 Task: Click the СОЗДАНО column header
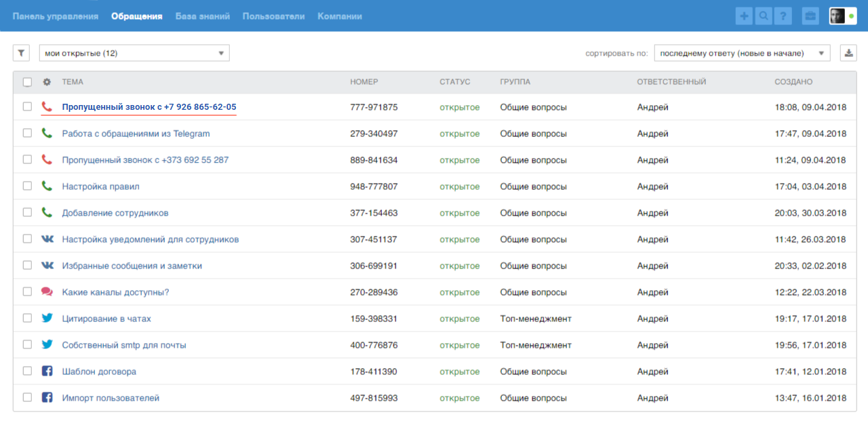793,82
